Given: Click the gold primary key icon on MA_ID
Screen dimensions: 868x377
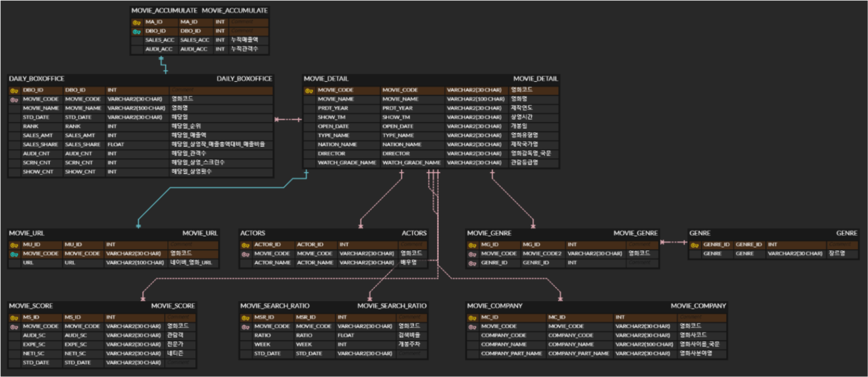Looking at the screenshot, I should [x=136, y=22].
